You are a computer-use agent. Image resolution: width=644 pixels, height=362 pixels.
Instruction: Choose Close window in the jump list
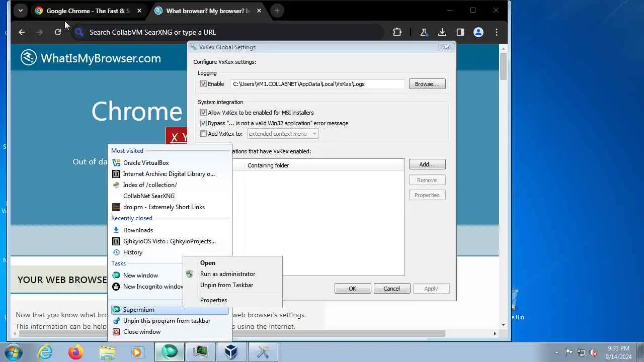(170, 332)
